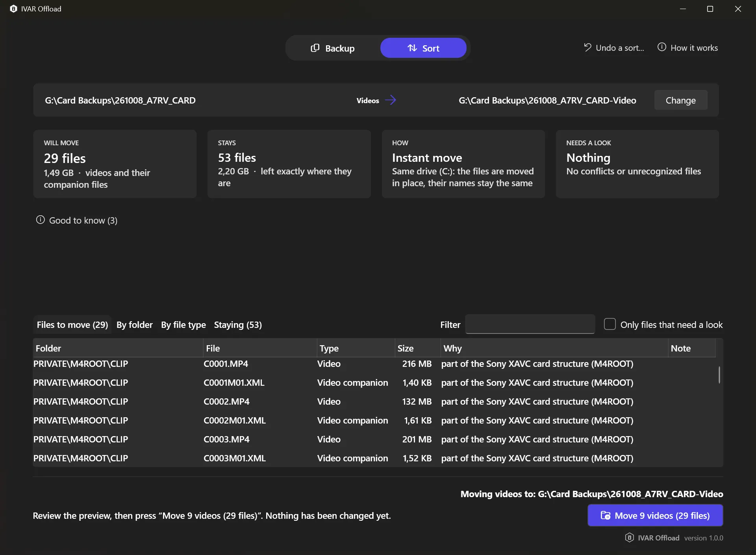Click the purple arrow next to Videos

[x=390, y=100]
